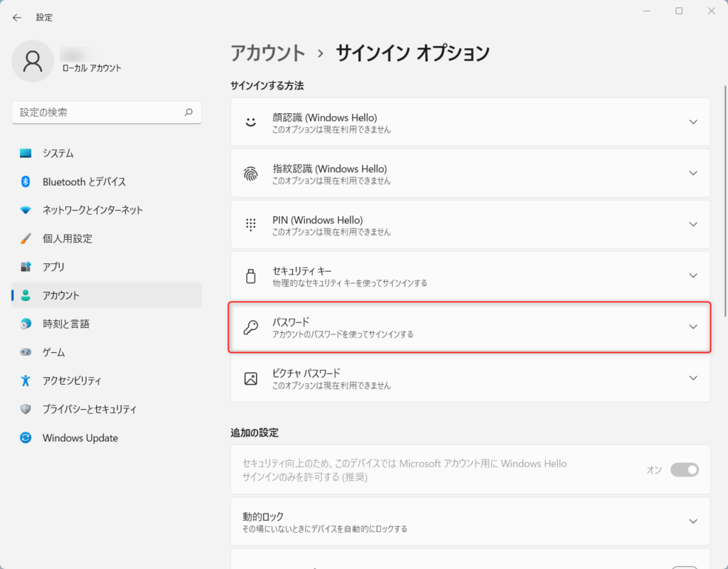The width and height of the screenshot is (728, 569).
Task: Click the アクセシビリティ figure icon
Action: [x=26, y=381]
